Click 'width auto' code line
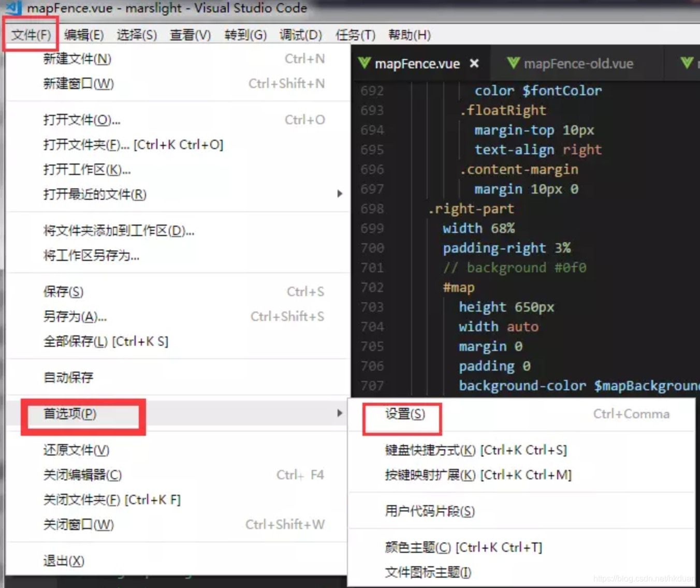 [499, 327]
